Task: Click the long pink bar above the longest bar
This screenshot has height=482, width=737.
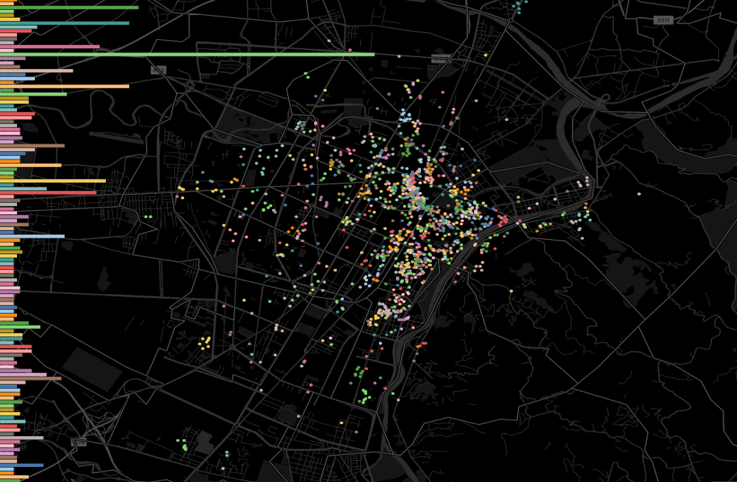Action: tap(50, 46)
